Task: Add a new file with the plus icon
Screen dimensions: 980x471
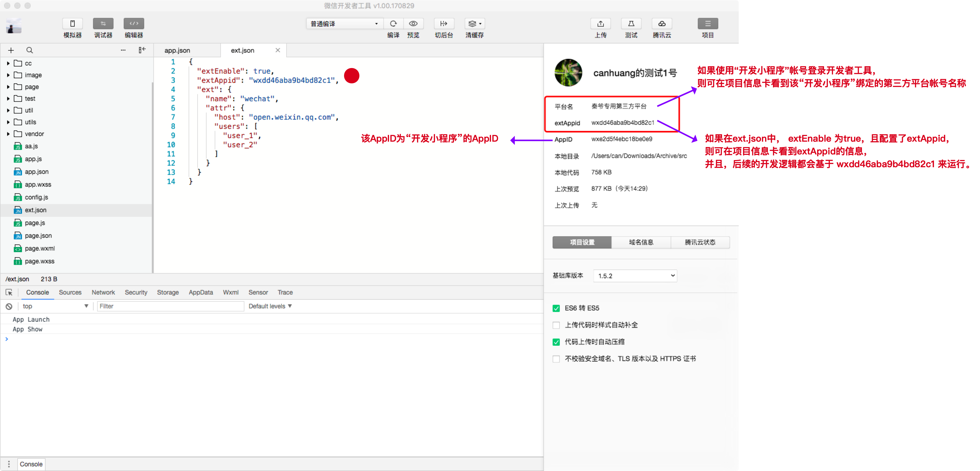Action: (11, 50)
